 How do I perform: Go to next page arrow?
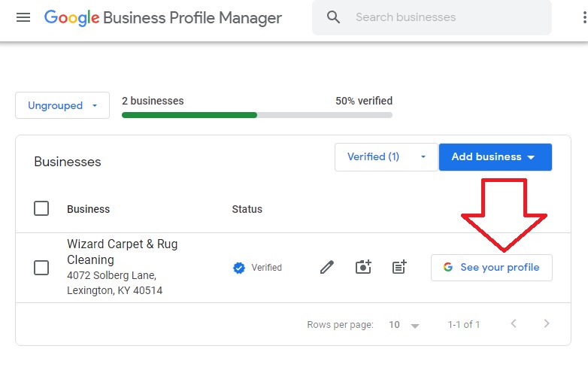pyautogui.click(x=547, y=324)
